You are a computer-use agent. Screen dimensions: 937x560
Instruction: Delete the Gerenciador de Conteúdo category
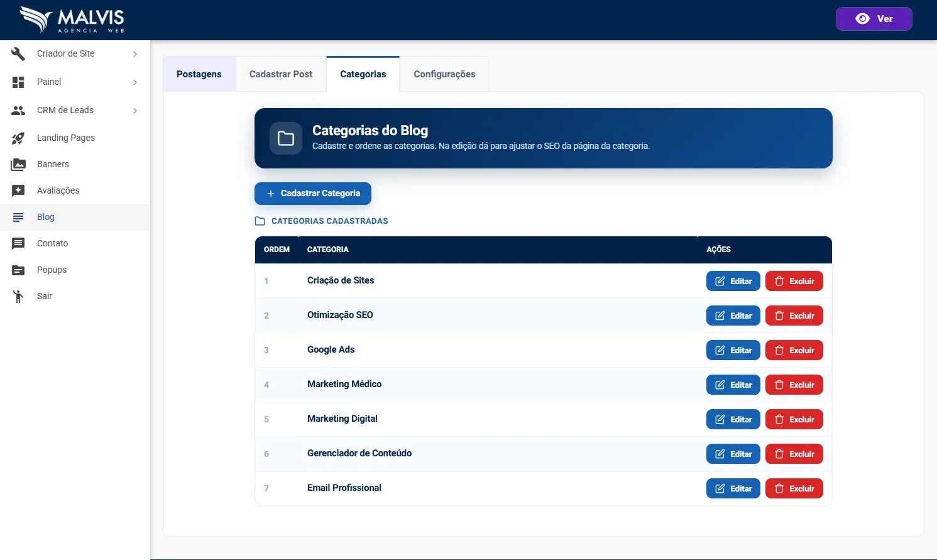click(x=794, y=454)
